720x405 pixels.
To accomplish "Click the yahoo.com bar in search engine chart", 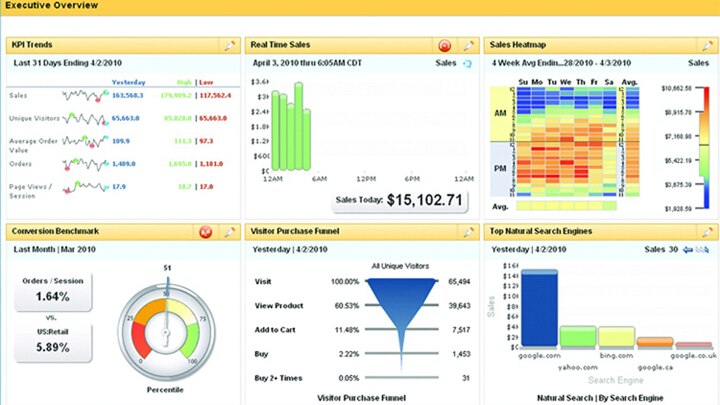I will [577, 335].
